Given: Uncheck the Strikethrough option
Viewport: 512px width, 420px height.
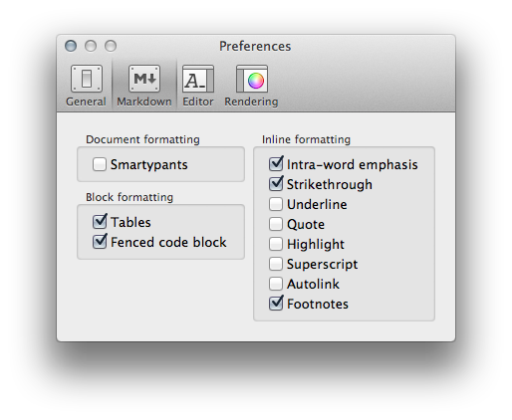Looking at the screenshot, I should [x=276, y=183].
